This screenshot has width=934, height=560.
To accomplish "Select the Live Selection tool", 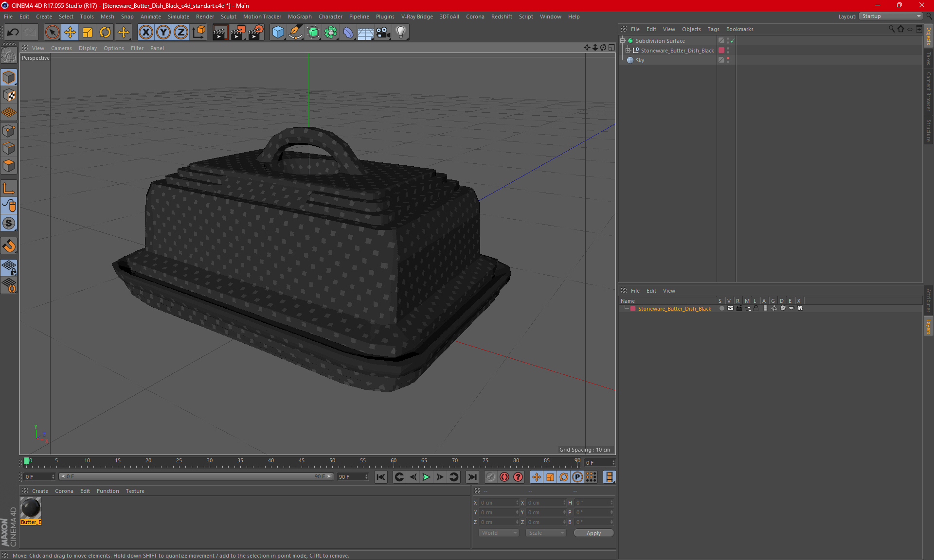I will click(x=52, y=32).
